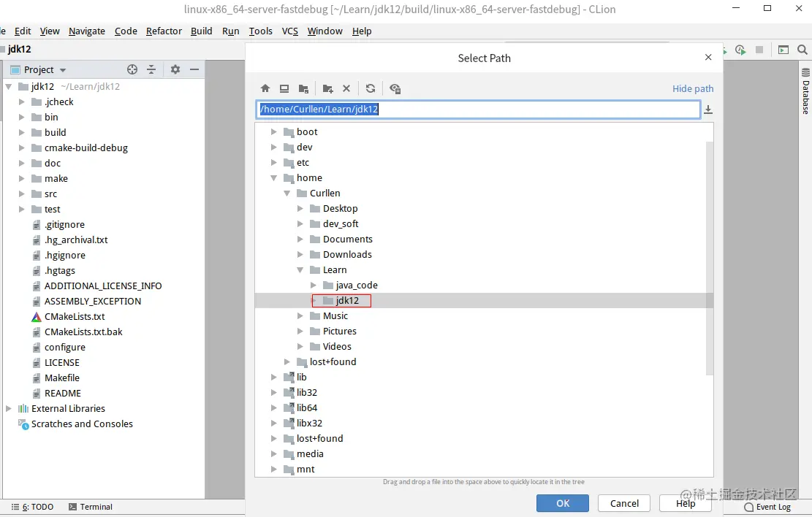812x517 pixels.
Task: Open the LICENSE file
Action: [61, 363]
